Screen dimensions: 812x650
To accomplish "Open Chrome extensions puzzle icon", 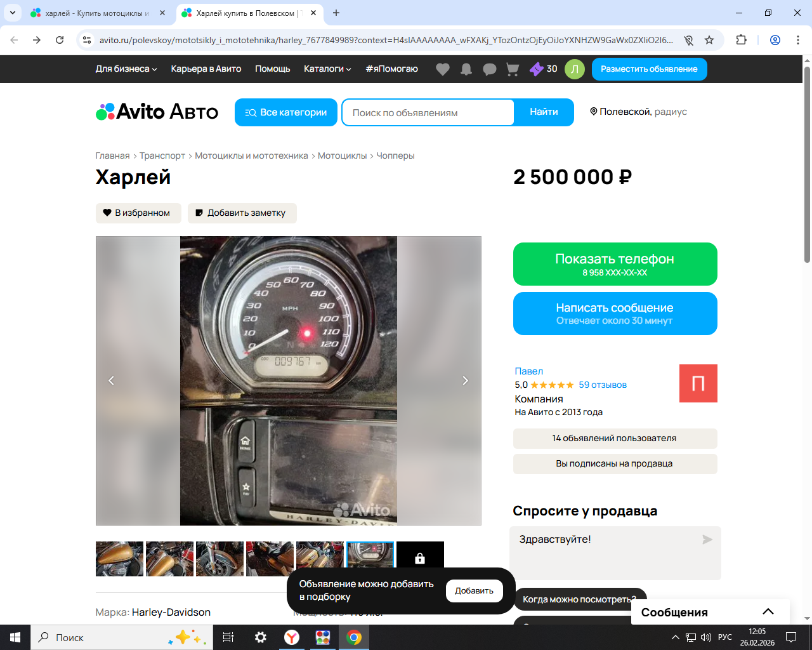I will click(741, 40).
